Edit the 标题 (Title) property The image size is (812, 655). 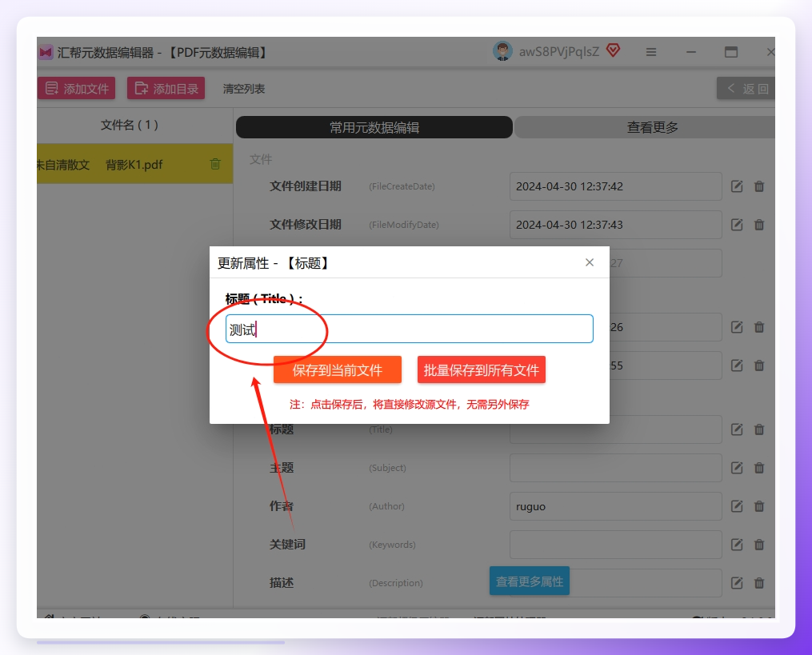tap(737, 429)
